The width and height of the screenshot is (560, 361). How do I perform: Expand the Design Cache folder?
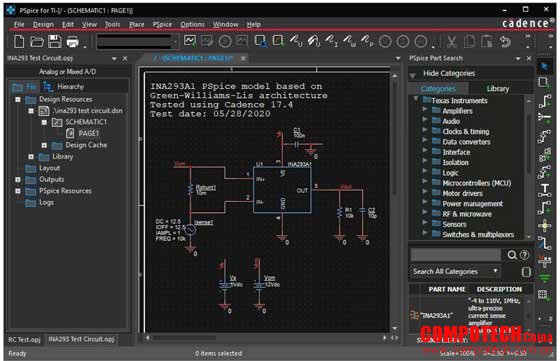(x=44, y=145)
